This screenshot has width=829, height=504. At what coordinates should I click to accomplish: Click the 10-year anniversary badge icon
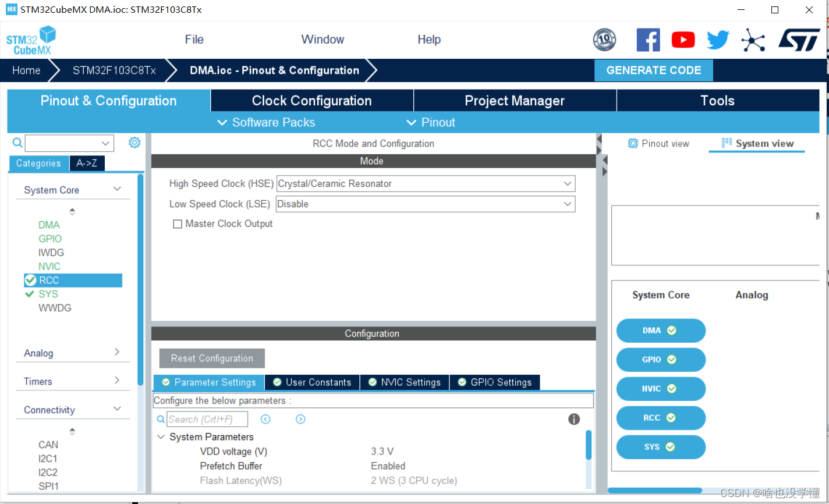[604, 40]
